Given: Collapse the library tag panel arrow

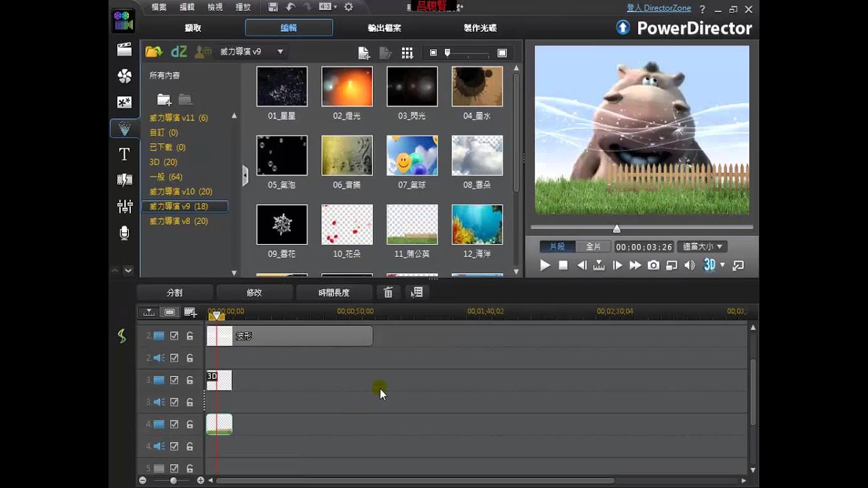Looking at the screenshot, I should (245, 176).
